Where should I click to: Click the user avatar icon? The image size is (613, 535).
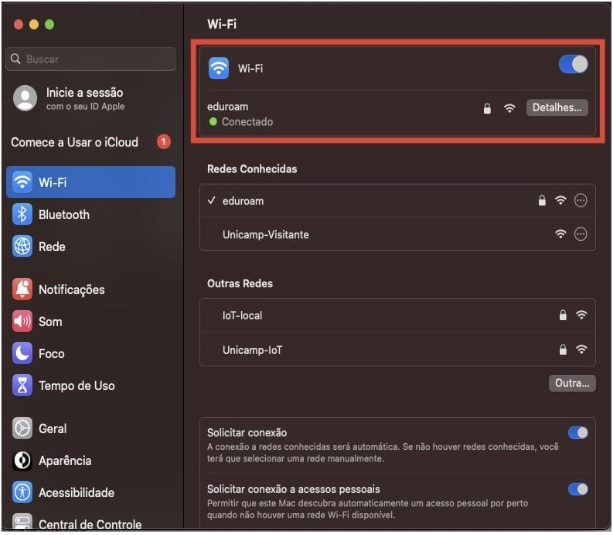[25, 98]
